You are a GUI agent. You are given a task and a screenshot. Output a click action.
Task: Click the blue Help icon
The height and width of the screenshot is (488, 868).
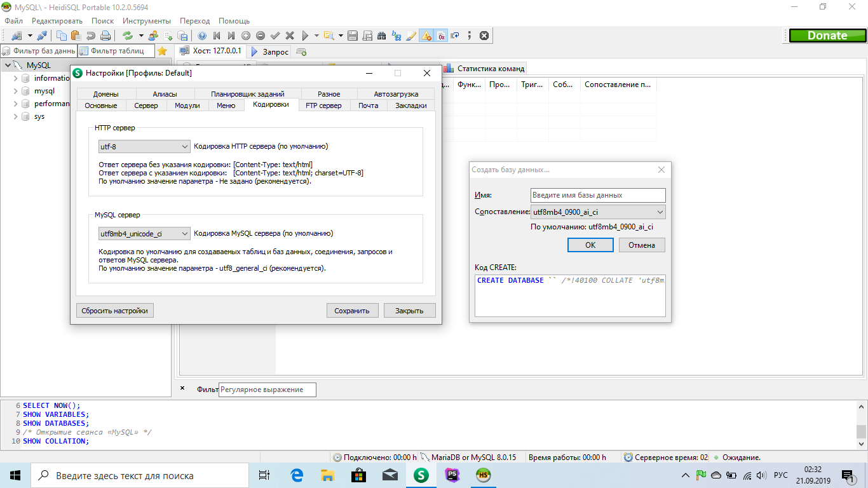202,36
